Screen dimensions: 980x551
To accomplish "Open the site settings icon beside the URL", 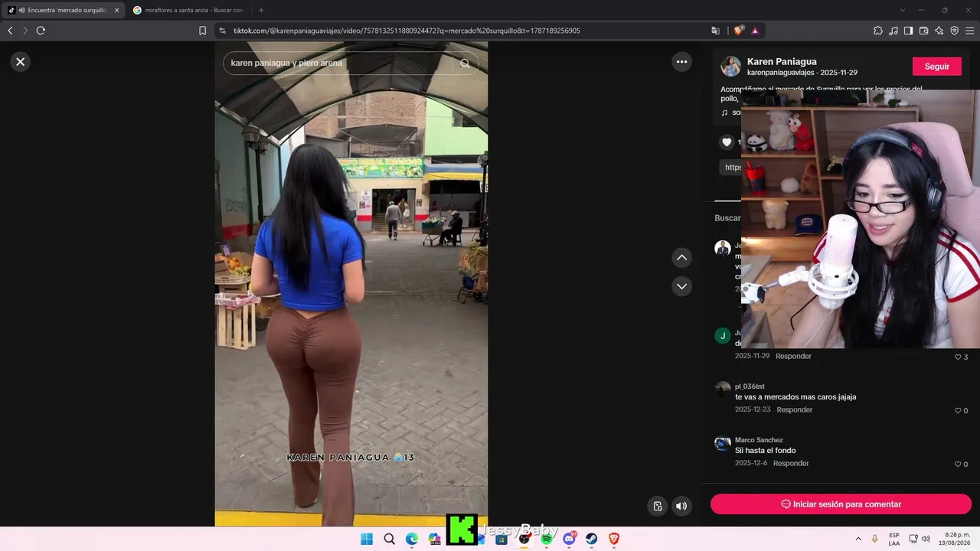I will point(222,31).
